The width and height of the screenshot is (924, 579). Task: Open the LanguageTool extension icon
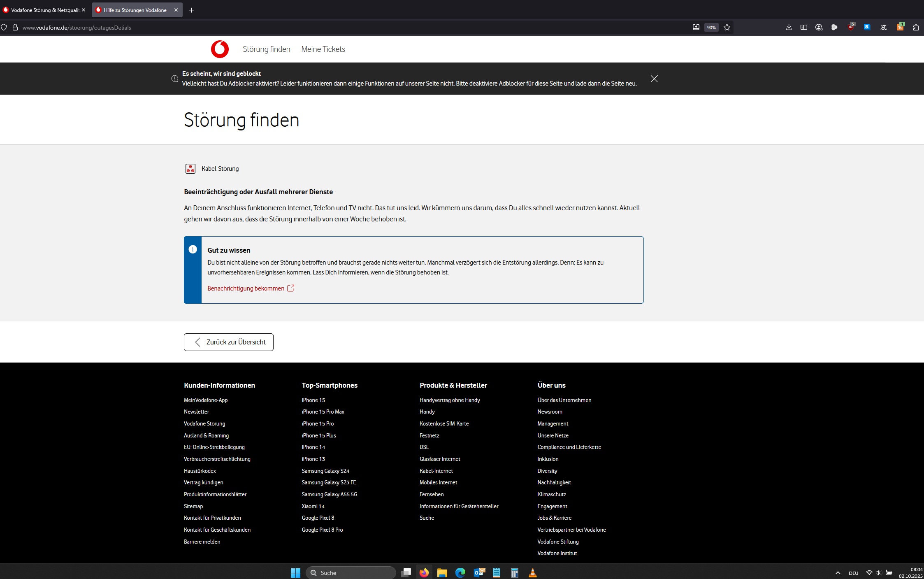[x=883, y=27]
